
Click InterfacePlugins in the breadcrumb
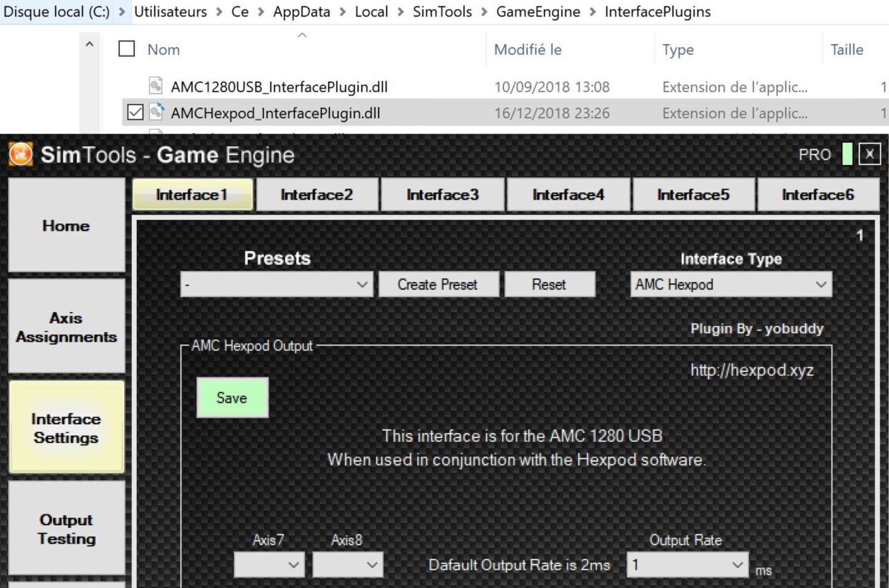click(658, 12)
